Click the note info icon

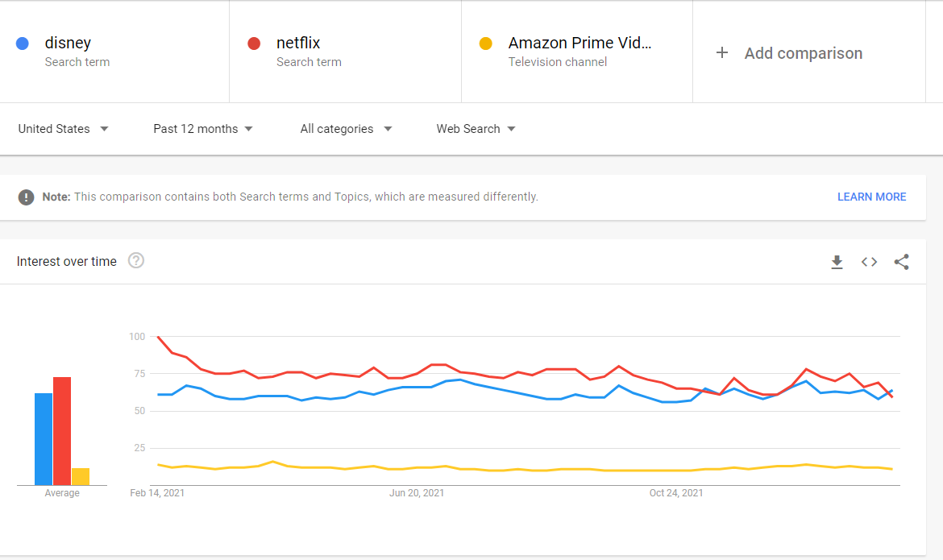click(27, 197)
